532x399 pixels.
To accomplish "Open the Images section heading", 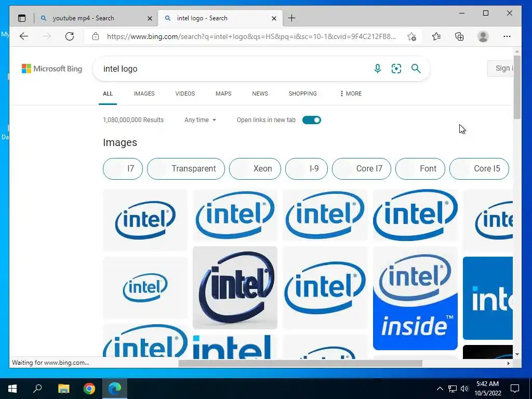I will (120, 142).
